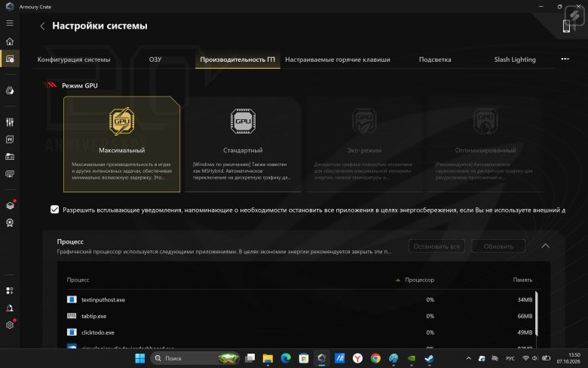Image resolution: width=588 pixels, height=368 pixels.
Task: Click the РУС language indicator in tray
Action: coord(510,359)
